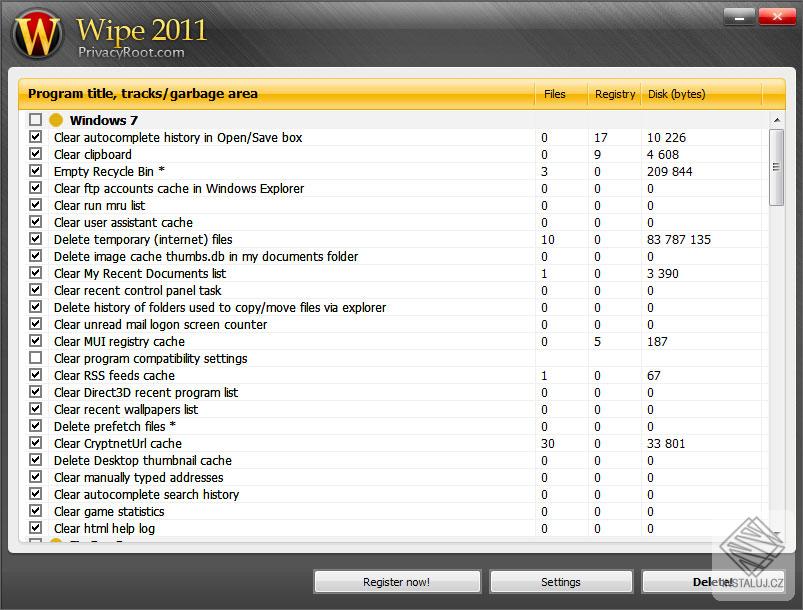
Task: Close the Wipe 2011 window
Action: tap(776, 16)
